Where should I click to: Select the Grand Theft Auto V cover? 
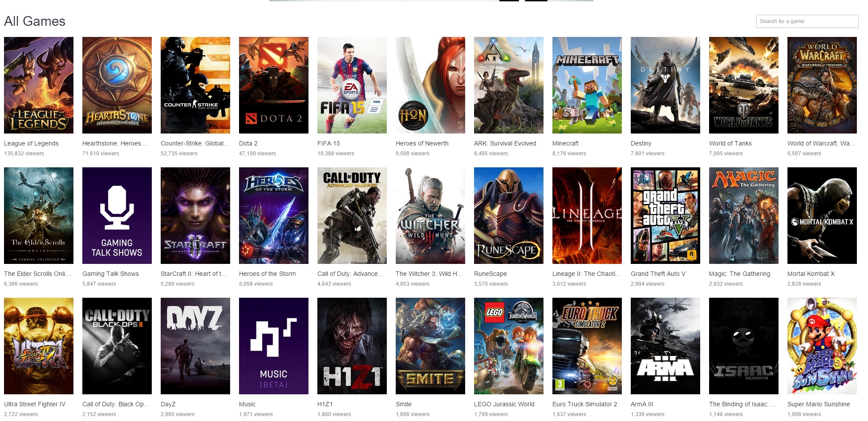point(665,215)
